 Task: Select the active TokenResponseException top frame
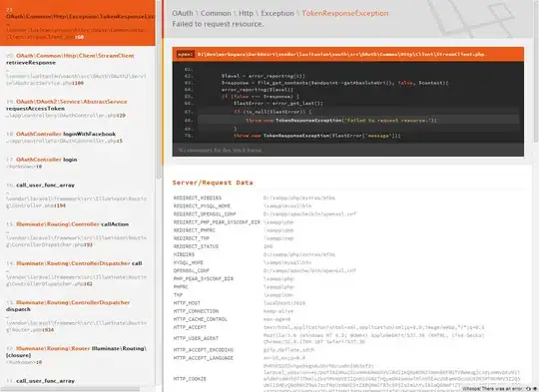(x=77, y=23)
